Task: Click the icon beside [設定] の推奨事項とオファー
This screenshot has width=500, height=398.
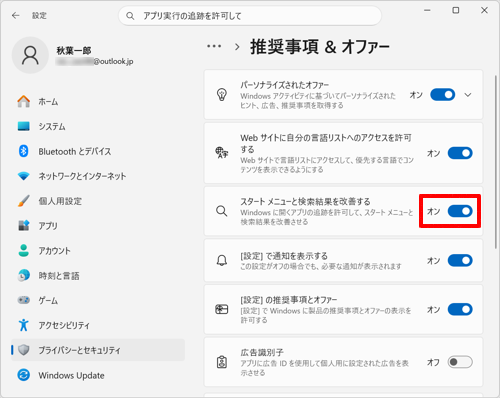Action: 222,309
